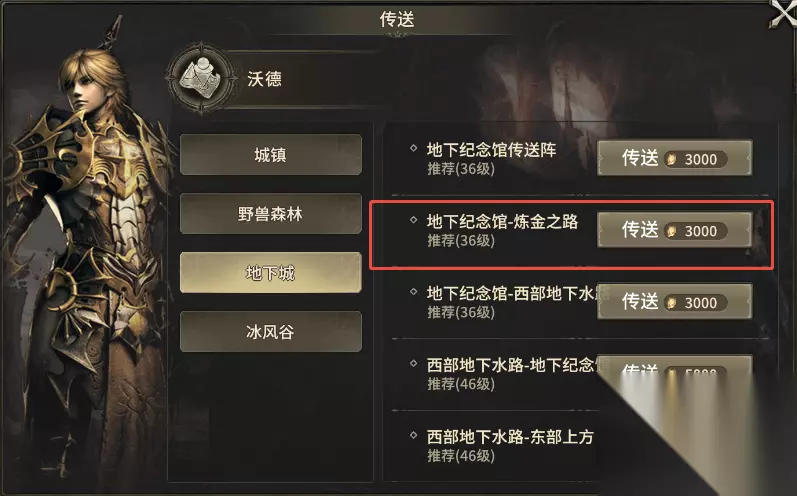Teleport to 地下纪念馆传送阵 for 3000
Viewport: 797px width, 496px height.
675,158
